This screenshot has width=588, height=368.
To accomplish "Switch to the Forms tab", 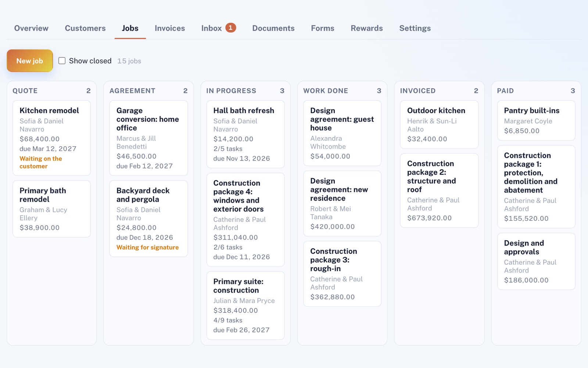I will click(323, 28).
